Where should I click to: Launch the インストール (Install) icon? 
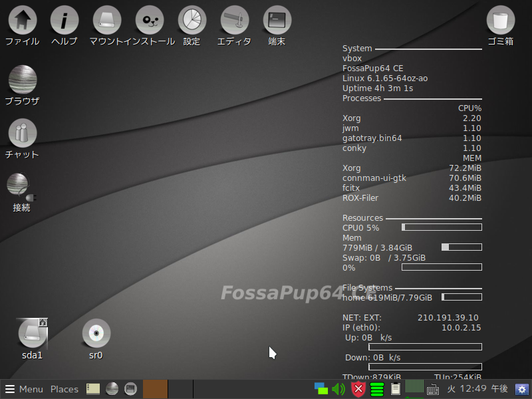tap(150, 20)
